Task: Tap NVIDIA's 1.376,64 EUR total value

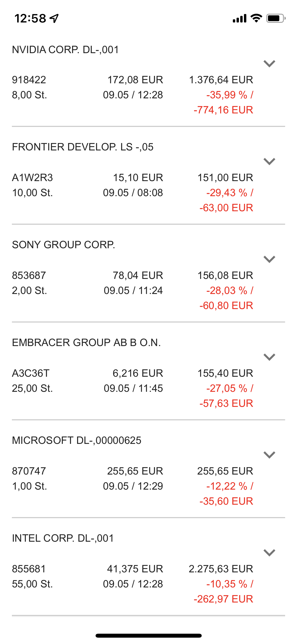Action: click(221, 80)
